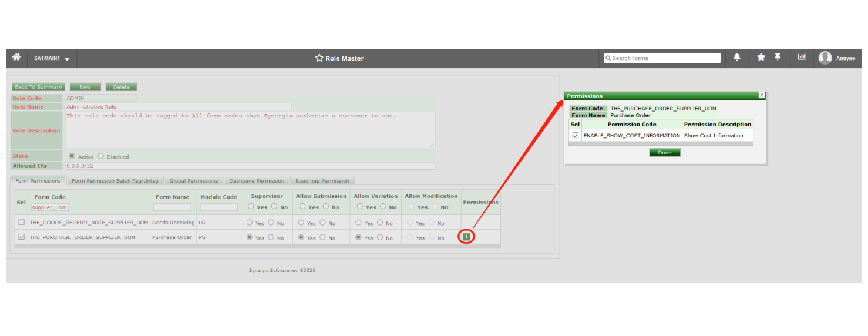Click the Annyee user avatar

[x=825, y=58]
